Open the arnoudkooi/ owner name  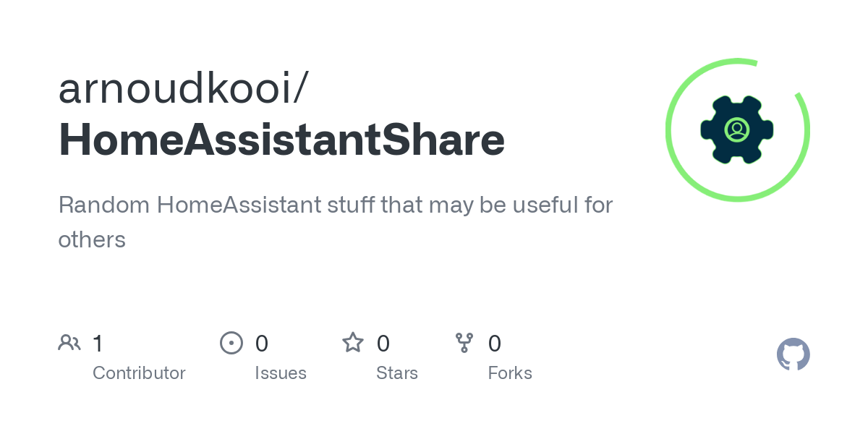(x=184, y=88)
